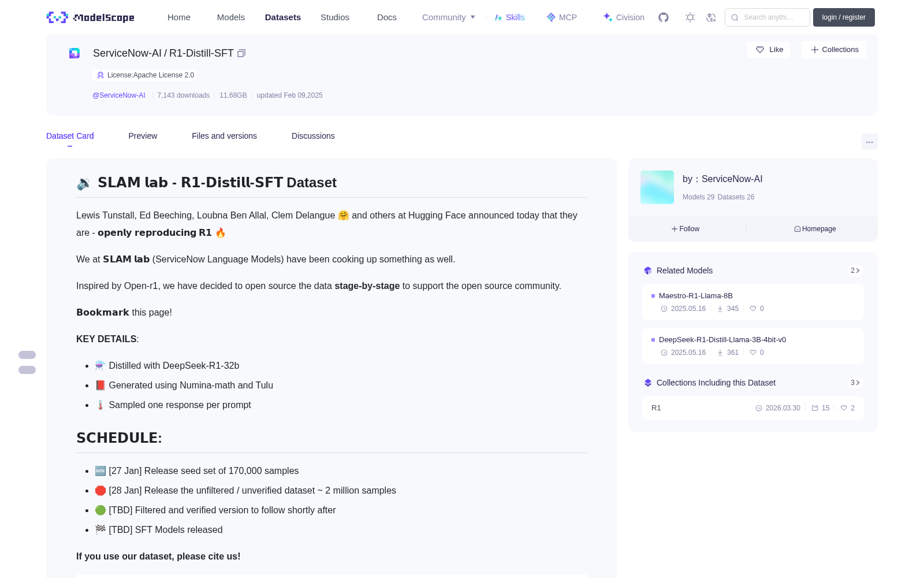The height and width of the screenshot is (578, 924).
Task: Toggle the light/dark theme icon
Action: 690,17
